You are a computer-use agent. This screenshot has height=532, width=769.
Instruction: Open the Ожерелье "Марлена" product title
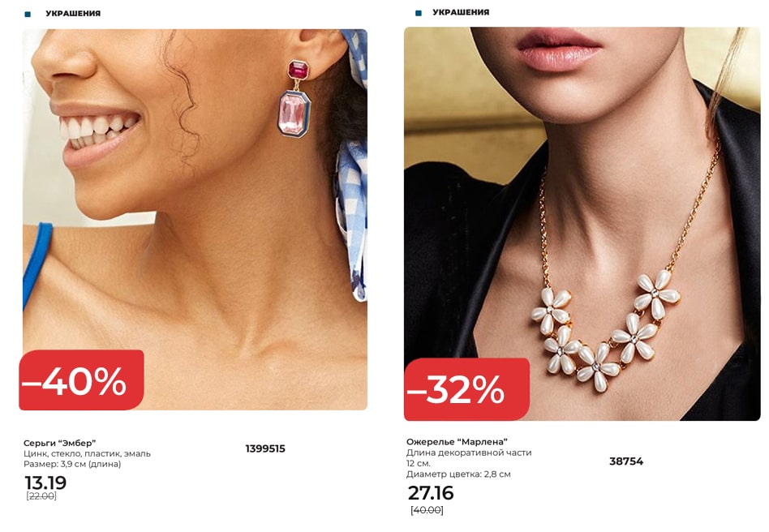coord(457,442)
